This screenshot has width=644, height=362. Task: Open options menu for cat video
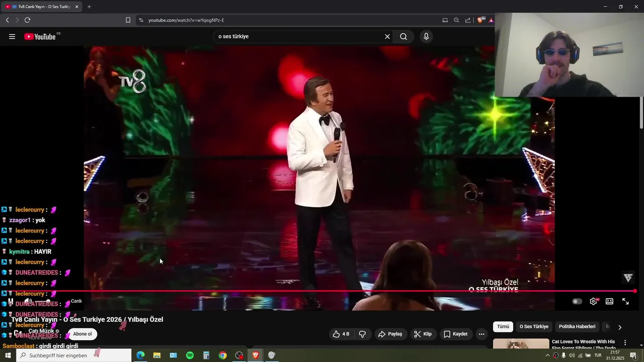click(625, 342)
